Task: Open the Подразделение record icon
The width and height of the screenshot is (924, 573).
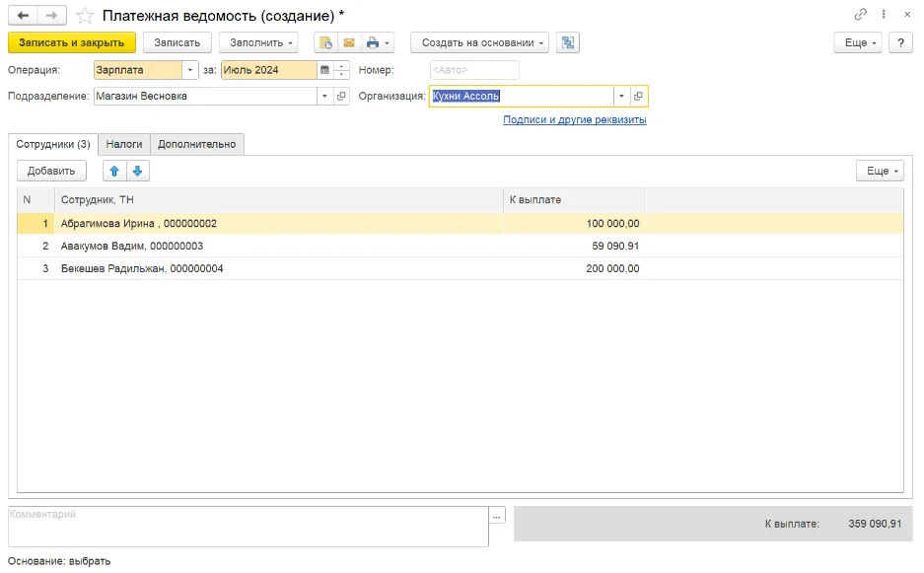Action: (341, 96)
